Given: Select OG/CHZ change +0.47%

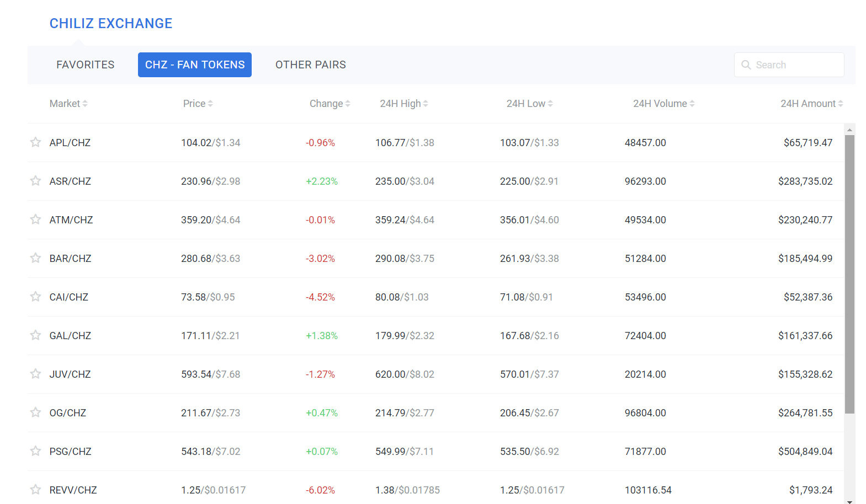Looking at the screenshot, I should click(322, 412).
